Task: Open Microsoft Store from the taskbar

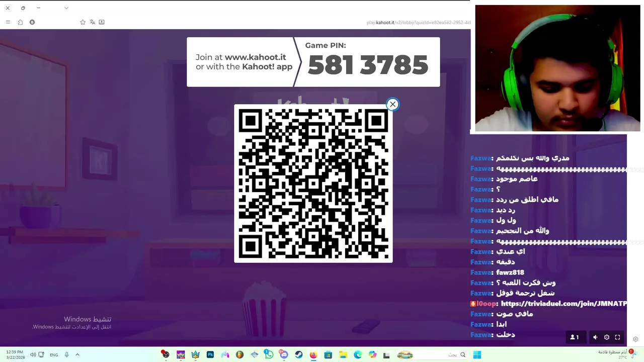Action: [x=328, y=354]
